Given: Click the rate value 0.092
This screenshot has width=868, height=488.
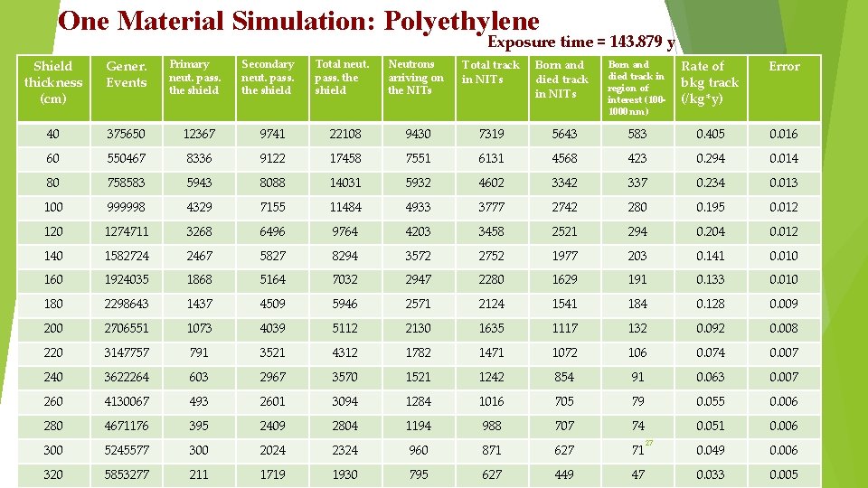Looking at the screenshot, I should tap(711, 328).
